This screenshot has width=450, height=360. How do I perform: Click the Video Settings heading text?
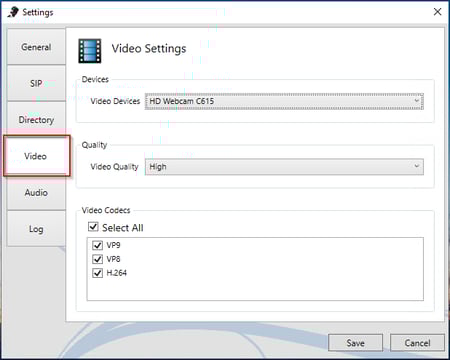pyautogui.click(x=149, y=49)
